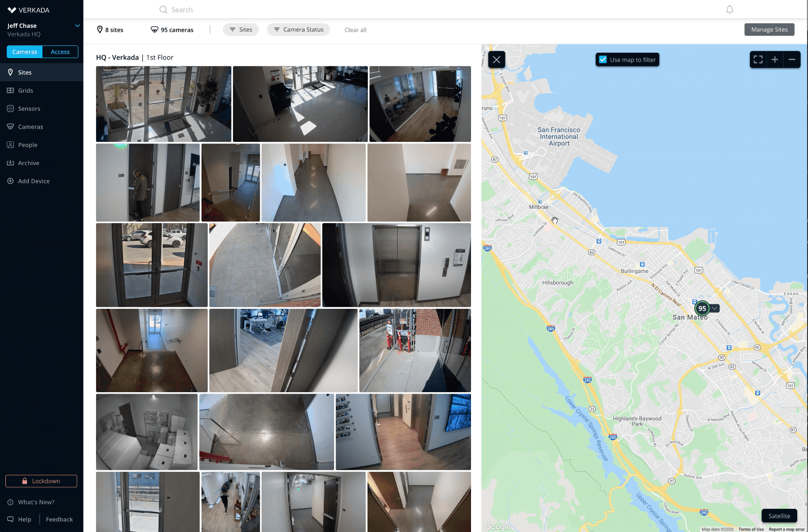Expand the Jeff Chase account dropdown

pyautogui.click(x=77, y=26)
